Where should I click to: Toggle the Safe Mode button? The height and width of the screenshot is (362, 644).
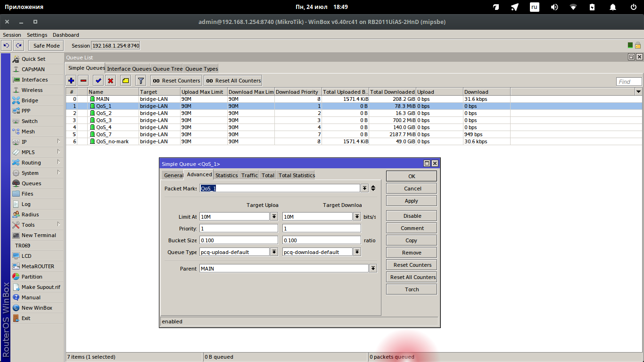46,46
